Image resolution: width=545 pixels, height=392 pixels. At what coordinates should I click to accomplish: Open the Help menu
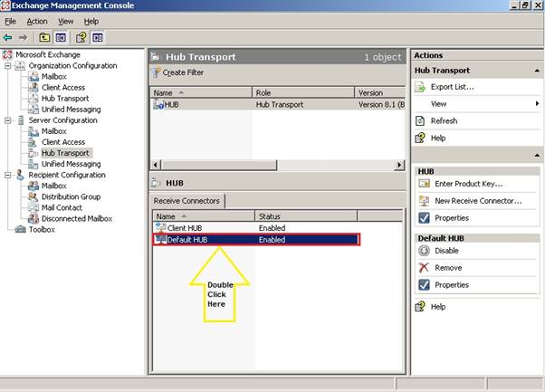[x=91, y=21]
